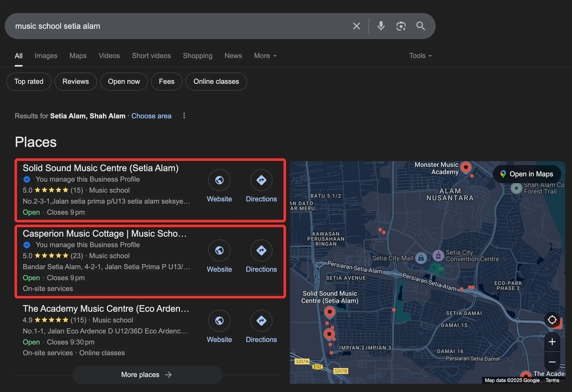Get directions to Casperion Music Cottage
The width and height of the screenshot is (572, 392).
coord(261,250)
